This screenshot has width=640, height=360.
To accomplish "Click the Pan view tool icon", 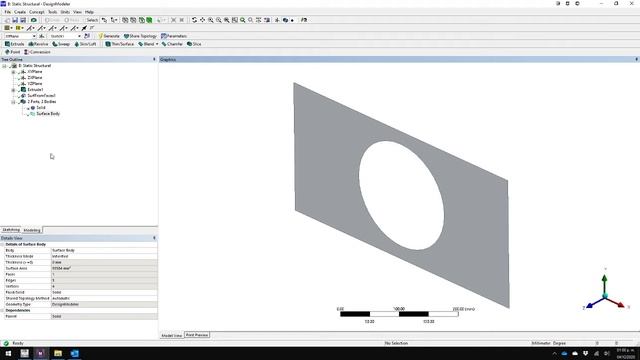I will tap(202, 20).
